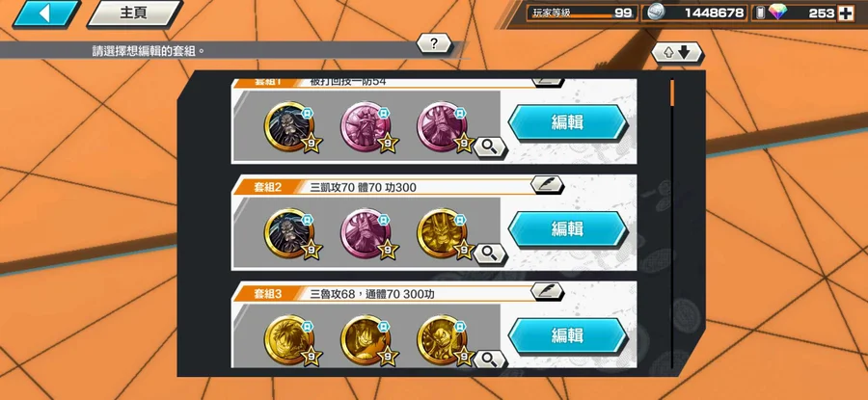Image resolution: width=868 pixels, height=400 pixels.
Task: Inspect 套組3 details with magnifier icon
Action: click(x=489, y=360)
